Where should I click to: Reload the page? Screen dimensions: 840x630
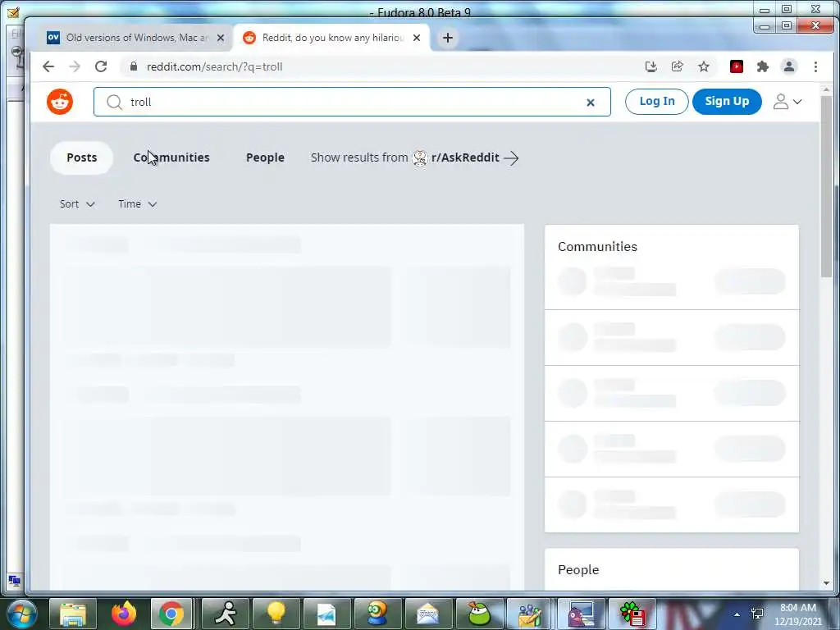101,66
